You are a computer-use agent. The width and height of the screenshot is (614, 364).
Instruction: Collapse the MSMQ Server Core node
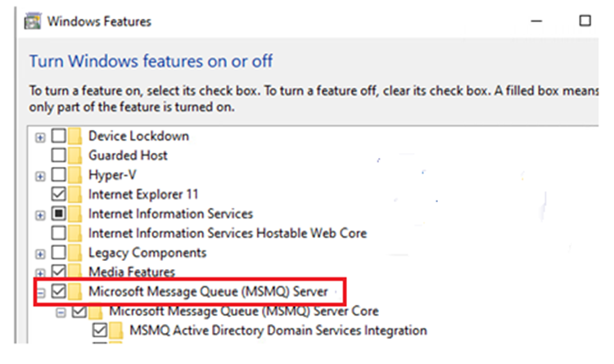[x=61, y=312]
